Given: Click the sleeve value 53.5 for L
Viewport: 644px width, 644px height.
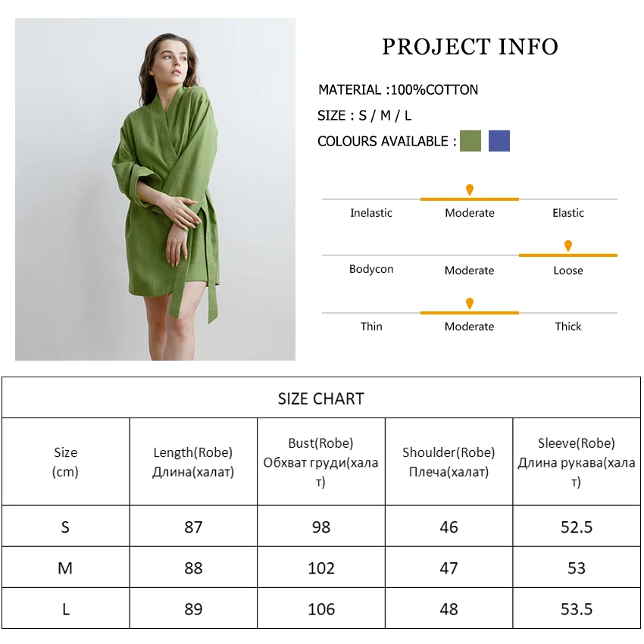Looking at the screenshot, I should point(577,609).
